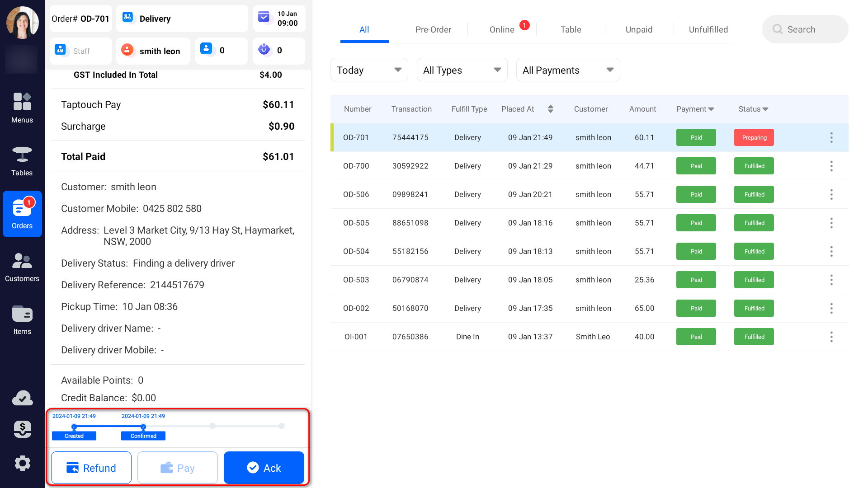Viewport: 868px width, 488px height.
Task: Click the search magnifier icon
Action: 778,29
